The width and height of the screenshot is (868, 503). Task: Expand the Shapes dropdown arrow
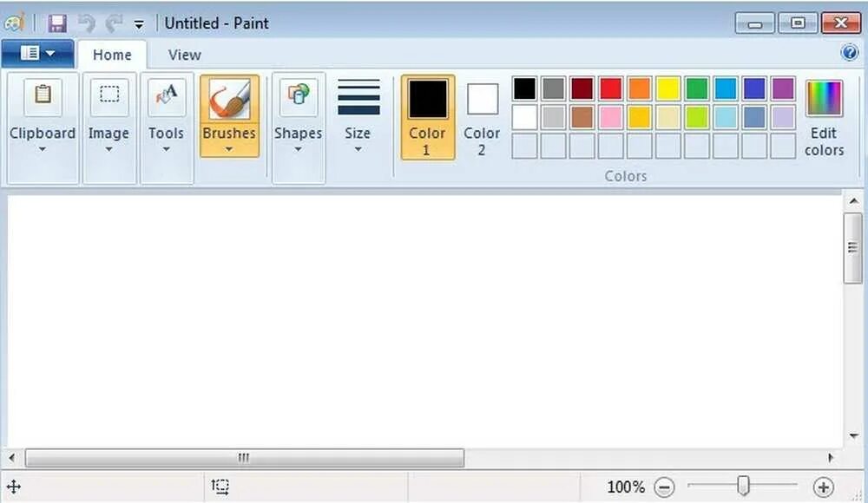click(x=298, y=149)
